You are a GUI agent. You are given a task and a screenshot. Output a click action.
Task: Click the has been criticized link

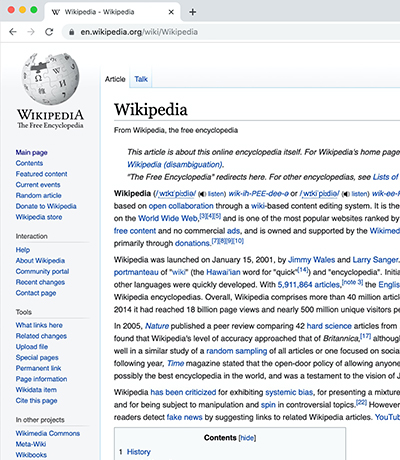pyautogui.click(x=183, y=392)
